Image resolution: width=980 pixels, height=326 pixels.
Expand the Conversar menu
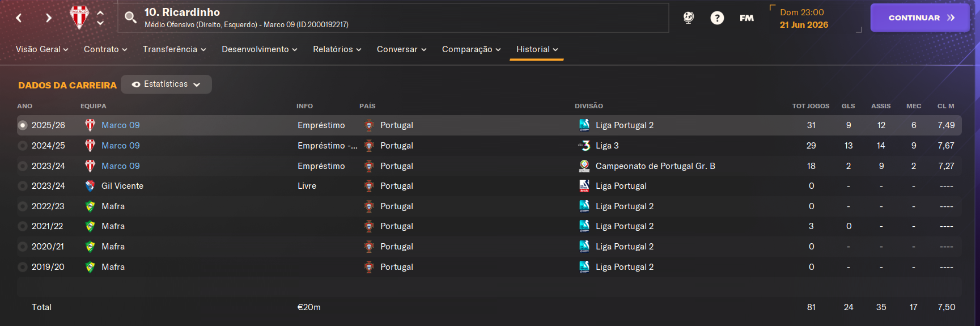tap(401, 49)
